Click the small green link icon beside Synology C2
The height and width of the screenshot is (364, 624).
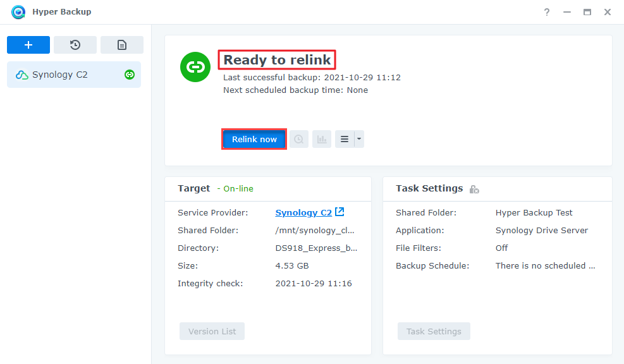pos(130,75)
